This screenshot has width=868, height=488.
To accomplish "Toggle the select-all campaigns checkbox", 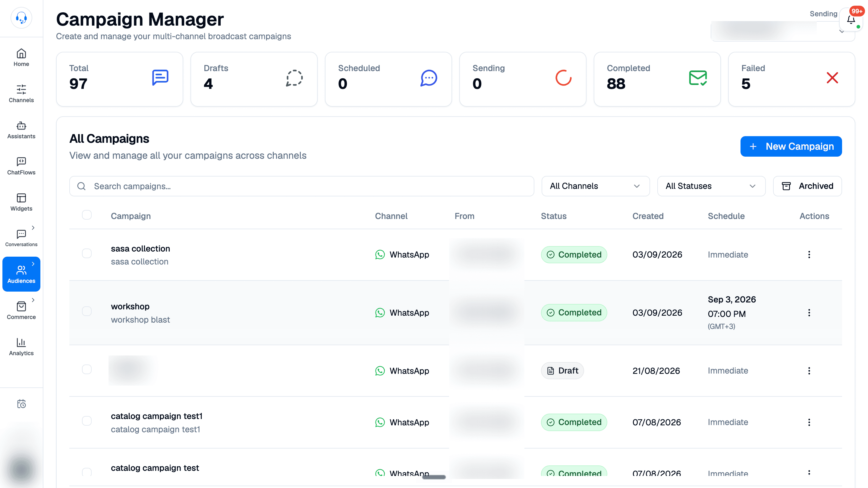I will click(x=86, y=215).
